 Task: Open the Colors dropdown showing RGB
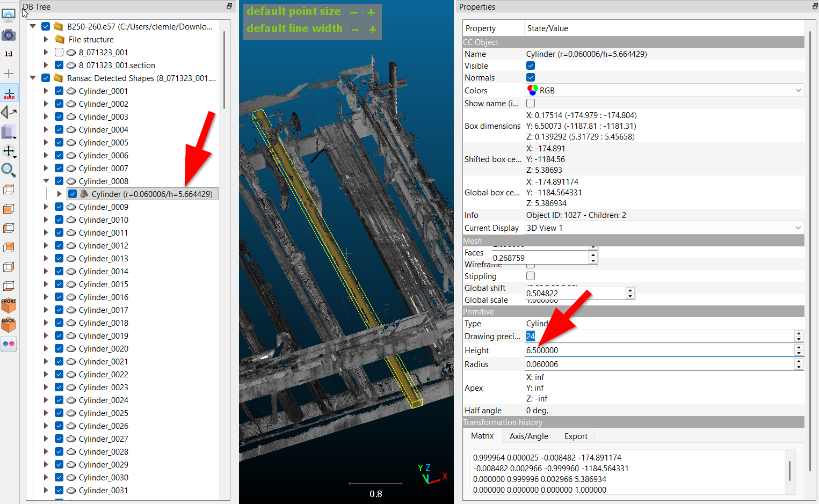click(799, 90)
